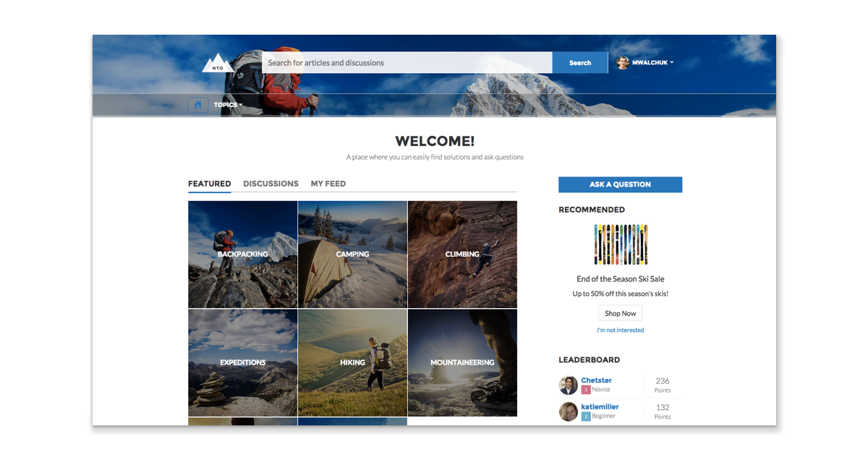
Task: Click Chetster's 236 points value
Action: pos(663,381)
